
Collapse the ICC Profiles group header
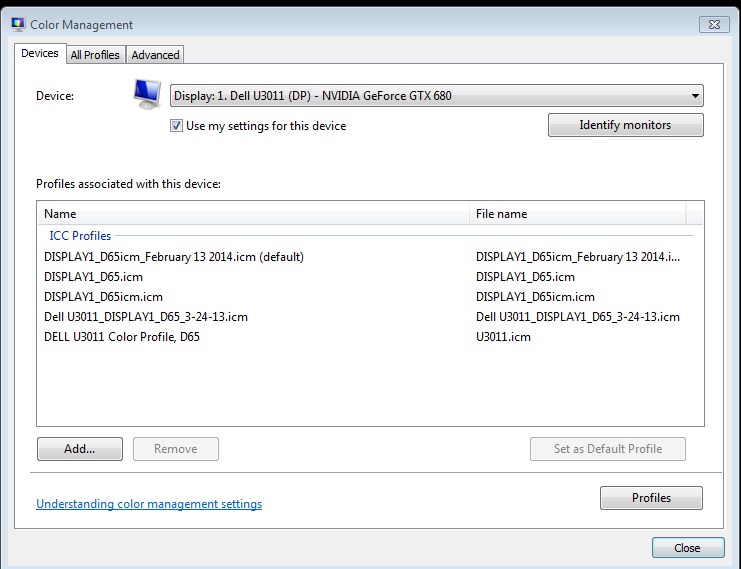[80, 236]
